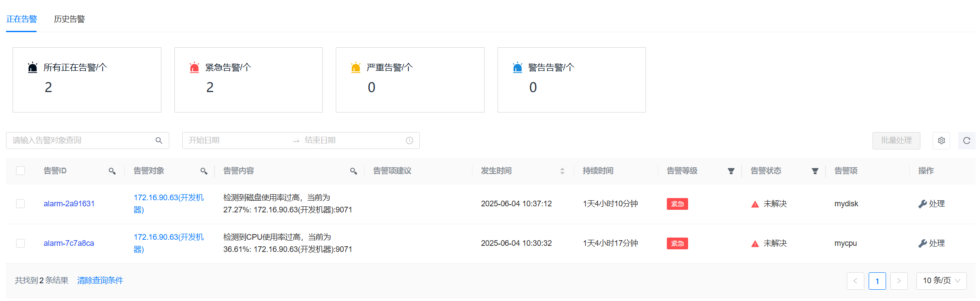
Task: Click search icon in 告警ID column header
Action: [x=112, y=171]
